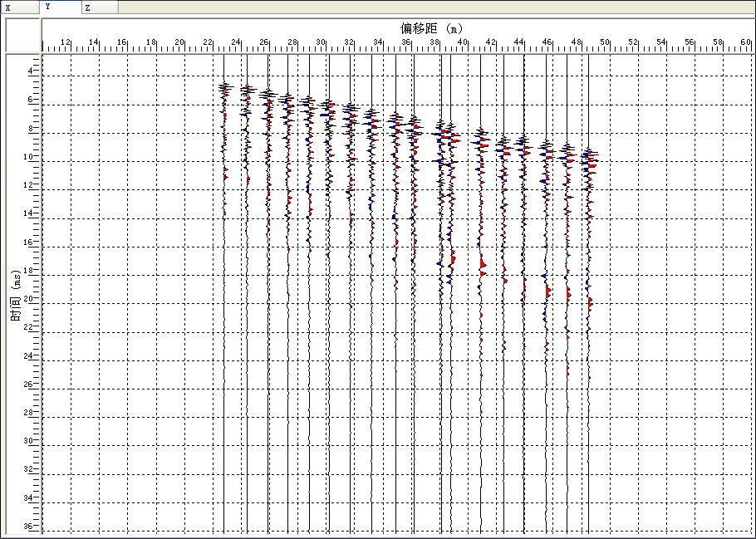The height and width of the screenshot is (539, 756).
Task: Click the large red peak on the 41 m trace
Action: 483,264
